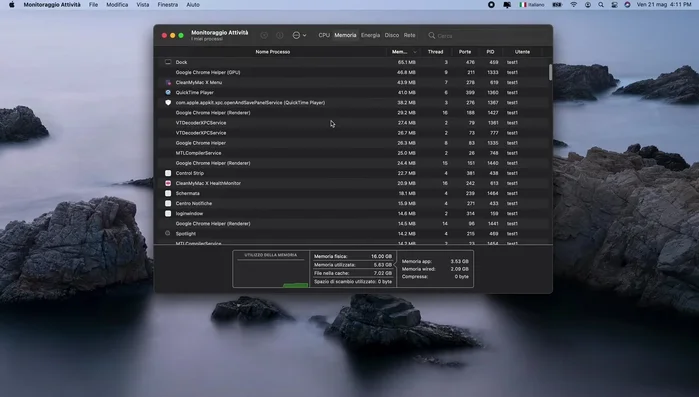Click the battery status menu bar icon
Viewport: 699px width, 397px height.
pyautogui.click(x=557, y=4)
